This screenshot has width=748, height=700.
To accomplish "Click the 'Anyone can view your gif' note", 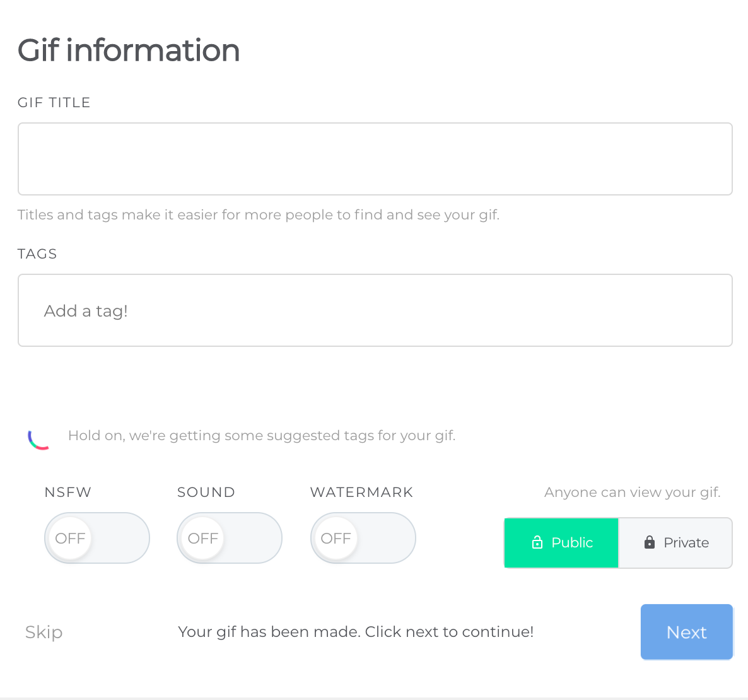I will coord(632,493).
